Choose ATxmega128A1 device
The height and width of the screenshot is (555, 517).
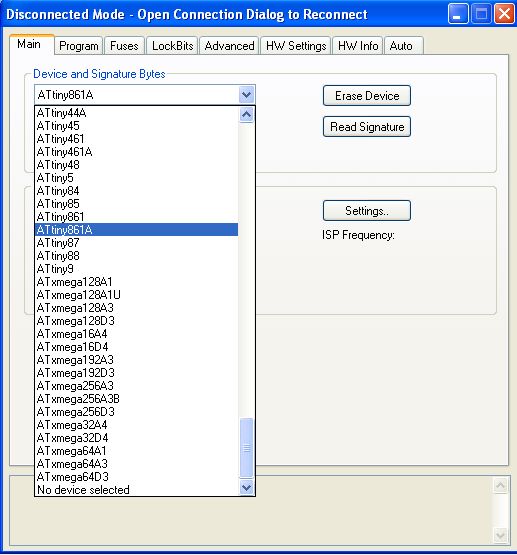click(137, 282)
